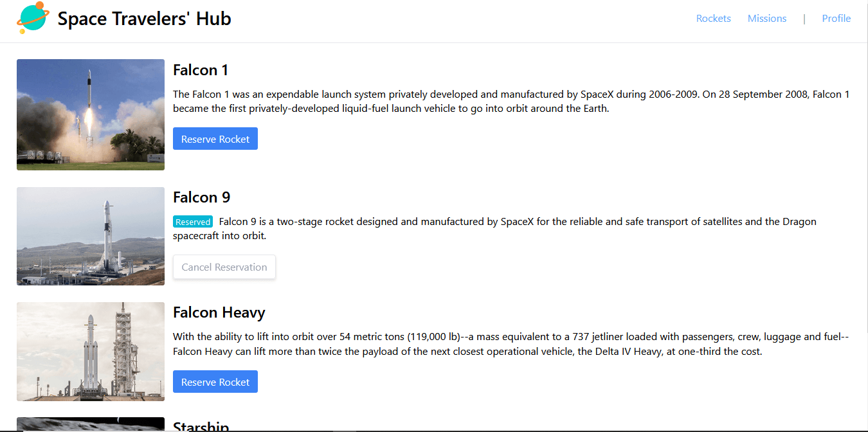
Task: Cancel the Falcon 9 reservation
Action: pos(224,267)
